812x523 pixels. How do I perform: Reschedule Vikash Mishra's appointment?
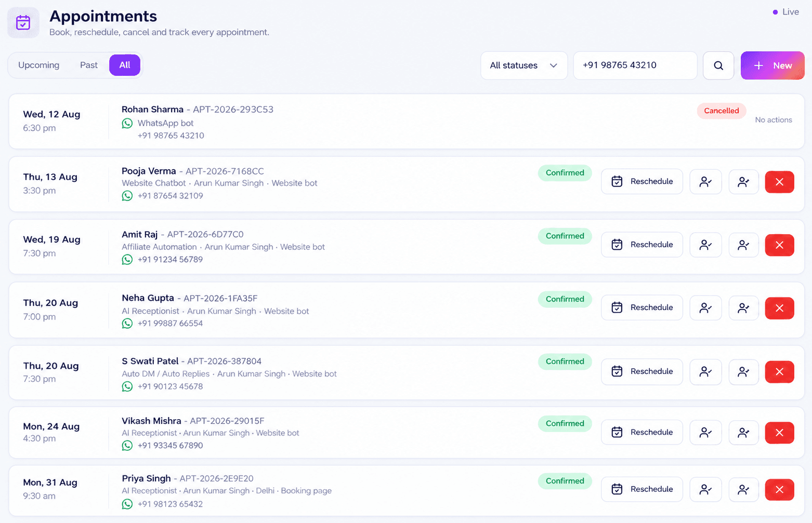coord(642,432)
